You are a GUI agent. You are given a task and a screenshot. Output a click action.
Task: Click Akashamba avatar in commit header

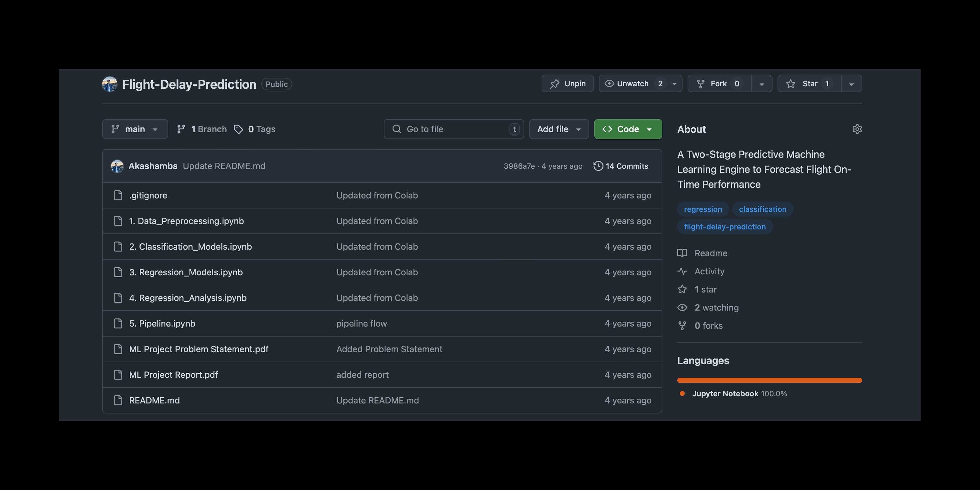[117, 166]
